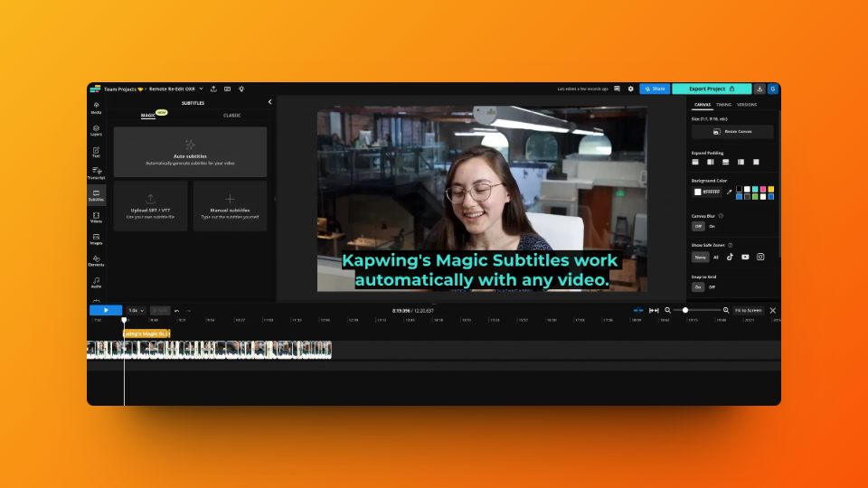Switch to the Classic subtitles tab
The width and height of the screenshot is (868, 488).
pyautogui.click(x=231, y=116)
